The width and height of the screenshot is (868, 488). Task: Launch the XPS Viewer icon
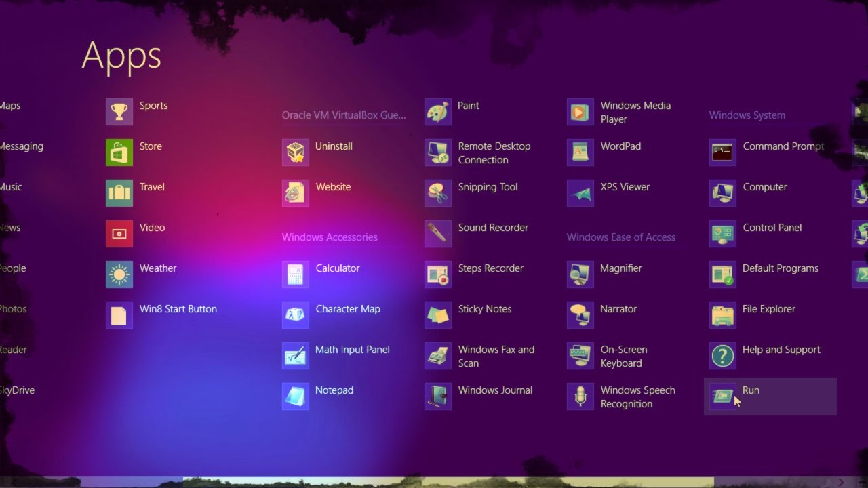coord(580,193)
